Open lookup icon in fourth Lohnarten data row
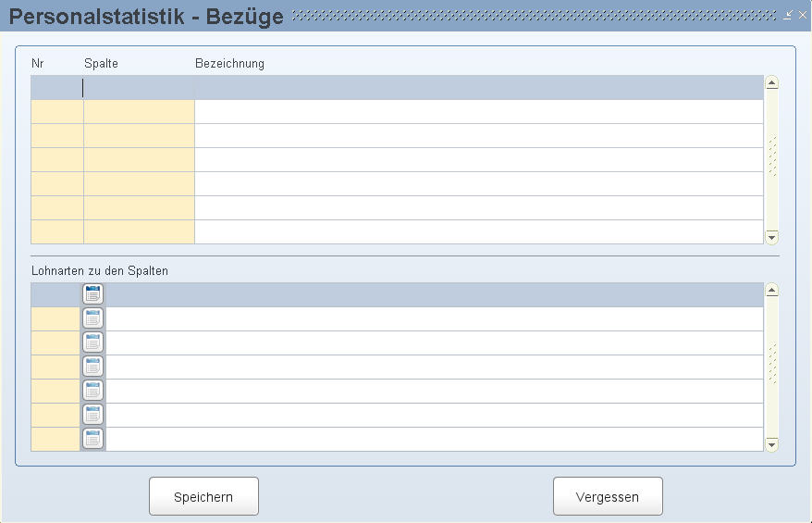This screenshot has height=523, width=812. [92, 391]
